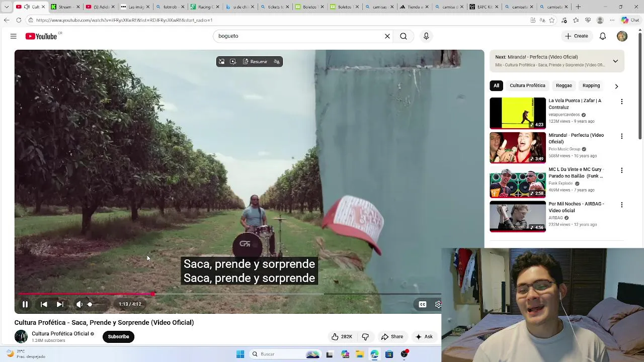Pause the video playback
This screenshot has height=362, width=644.
[25, 304]
